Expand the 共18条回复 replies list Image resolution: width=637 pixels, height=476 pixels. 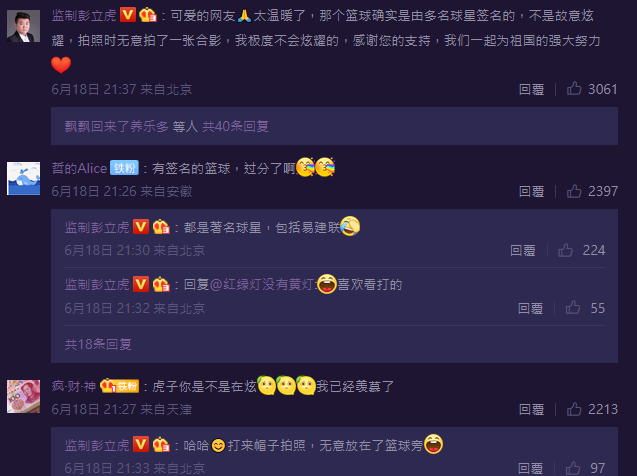tap(98, 344)
